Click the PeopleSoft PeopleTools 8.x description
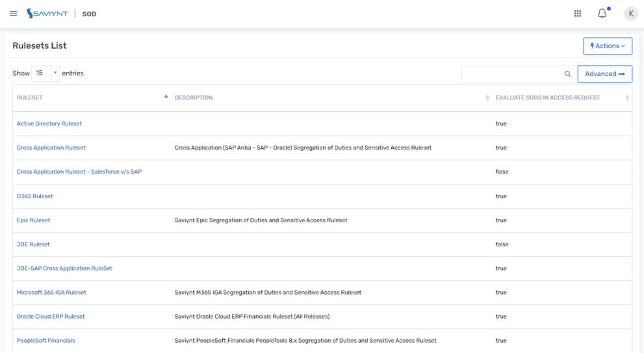The width and height of the screenshot is (644, 353). 305,341
